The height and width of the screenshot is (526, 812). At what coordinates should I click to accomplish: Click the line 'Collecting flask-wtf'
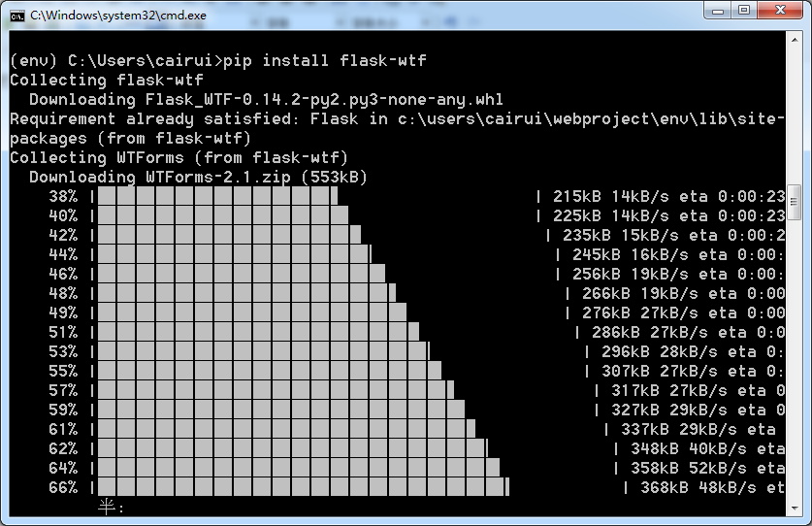click(107, 81)
